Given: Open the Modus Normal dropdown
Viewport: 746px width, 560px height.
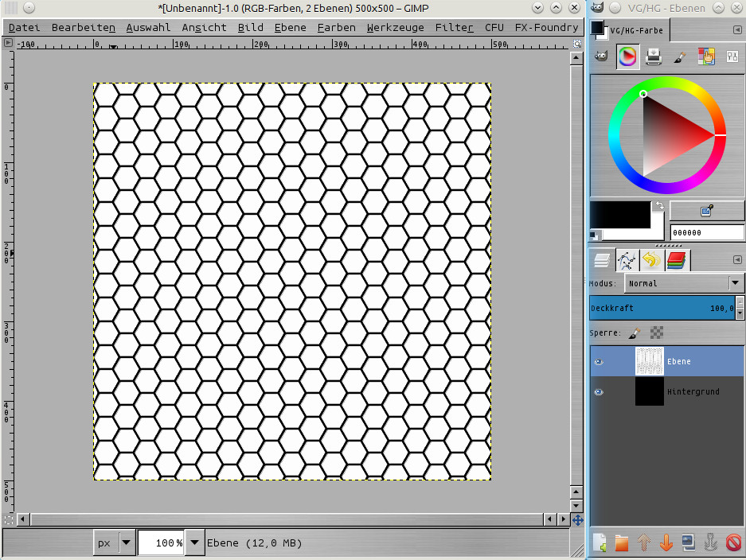Looking at the screenshot, I should 684,283.
